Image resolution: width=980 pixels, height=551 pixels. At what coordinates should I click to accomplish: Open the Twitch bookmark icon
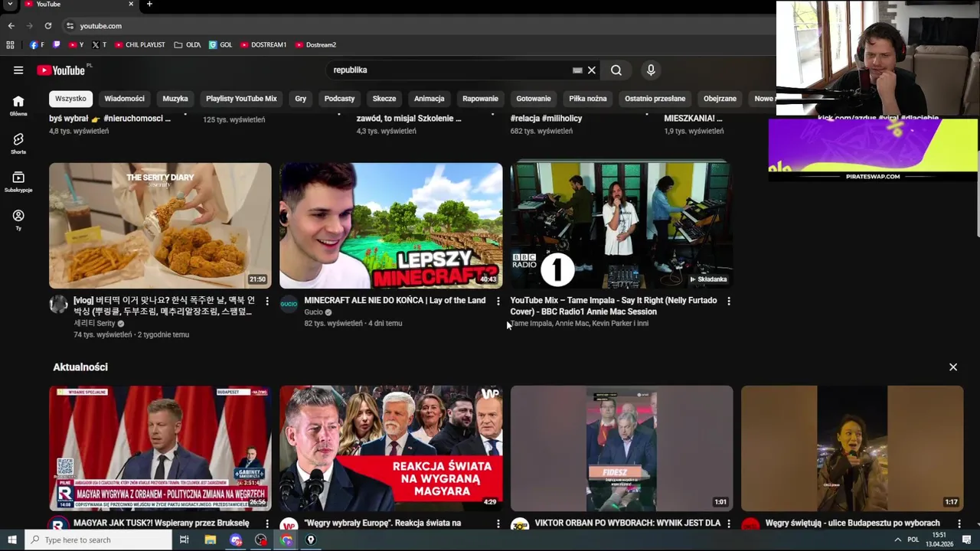point(57,45)
